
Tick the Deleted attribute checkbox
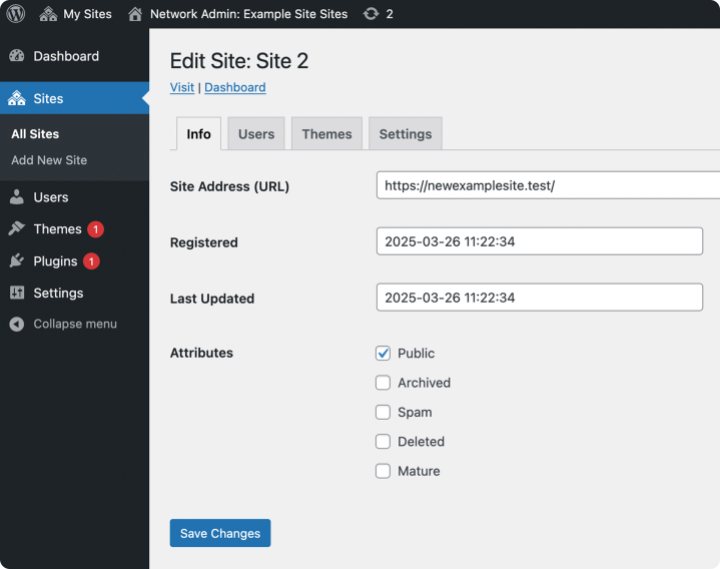383,441
